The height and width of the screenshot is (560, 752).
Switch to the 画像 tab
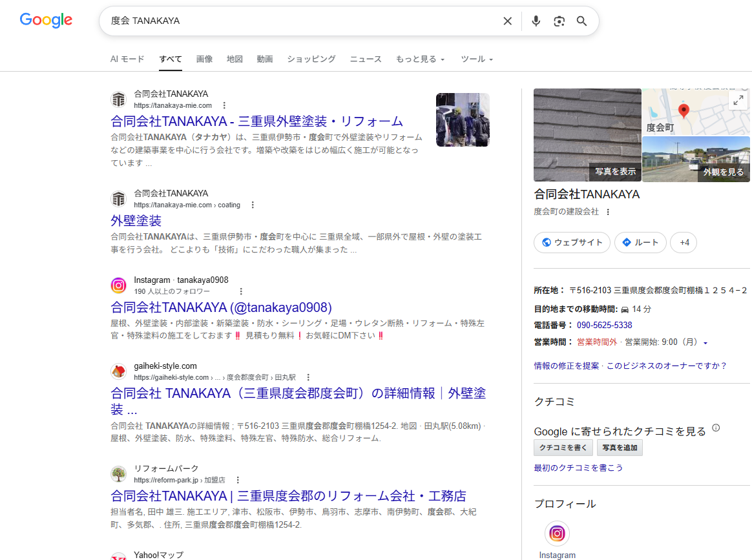point(204,59)
